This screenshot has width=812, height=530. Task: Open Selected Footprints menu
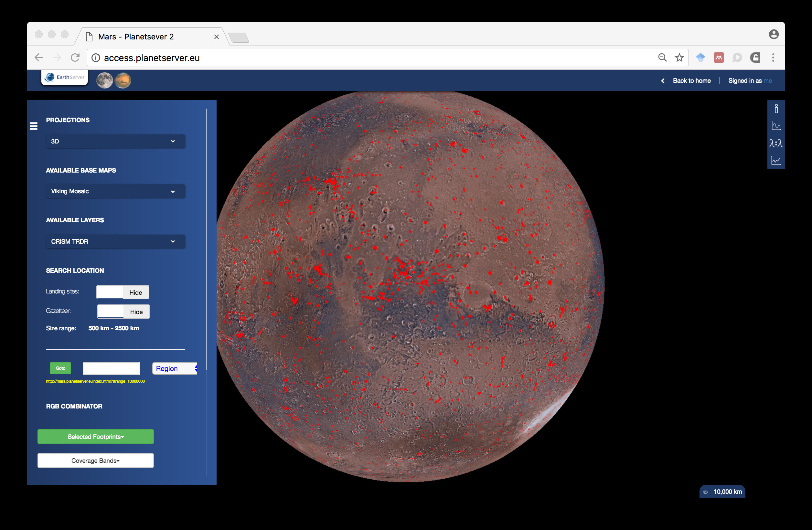click(96, 437)
